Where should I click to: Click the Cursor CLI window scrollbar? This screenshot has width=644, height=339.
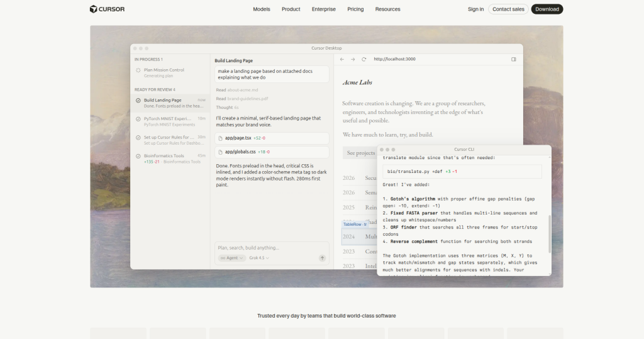[550, 233]
